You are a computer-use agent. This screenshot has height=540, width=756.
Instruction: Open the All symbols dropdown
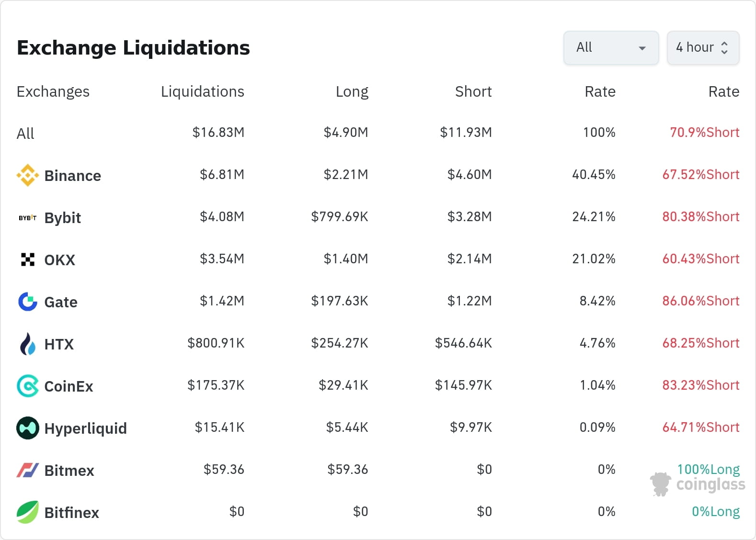(611, 48)
